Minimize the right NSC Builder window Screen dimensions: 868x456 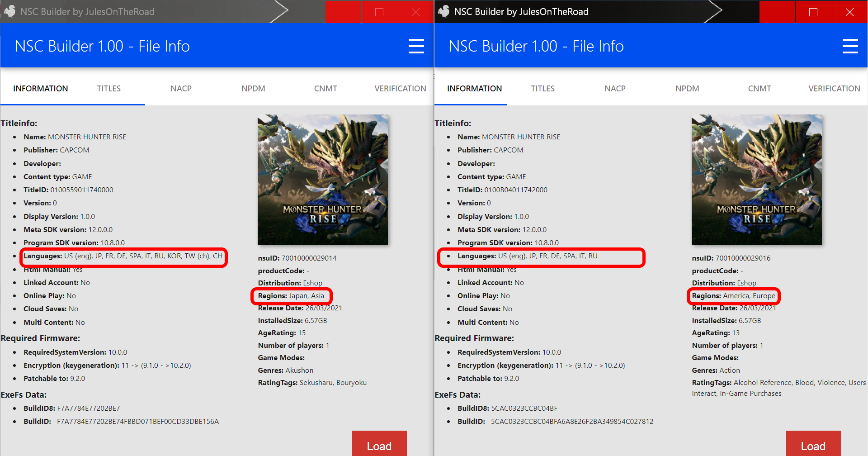pos(777,12)
